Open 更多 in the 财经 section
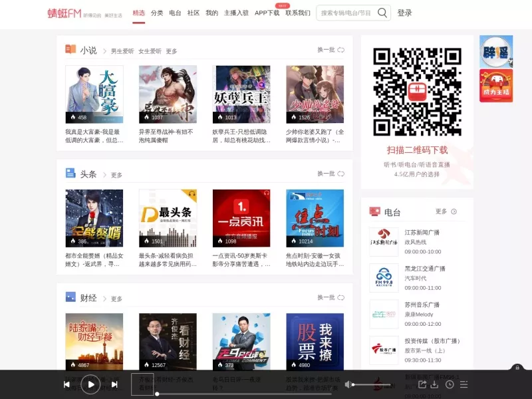This screenshot has width=532, height=399. pyautogui.click(x=116, y=299)
